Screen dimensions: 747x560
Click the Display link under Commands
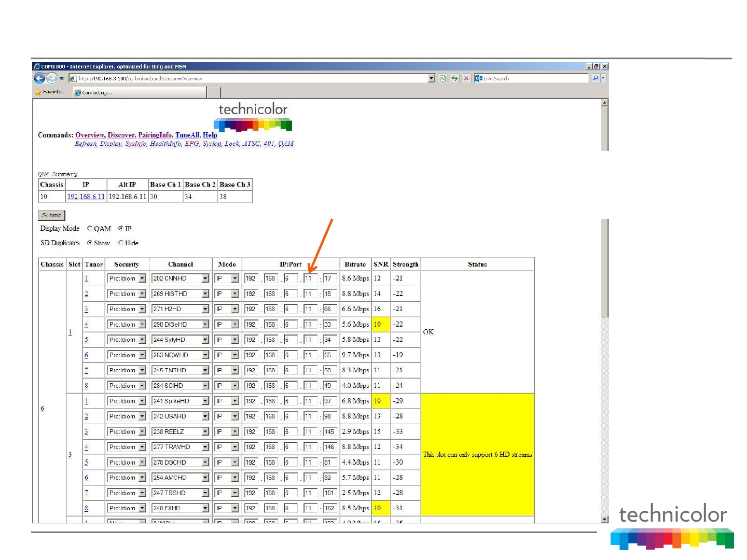tap(110, 144)
